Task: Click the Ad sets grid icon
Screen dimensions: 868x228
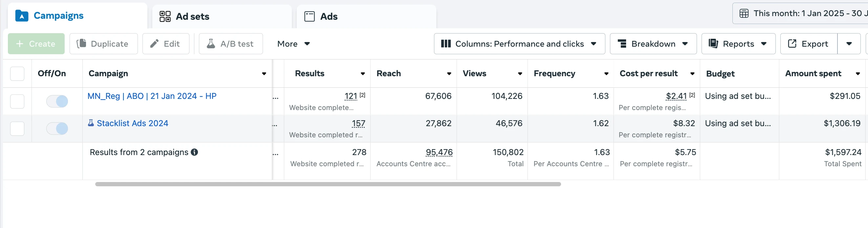Action: coord(165,16)
